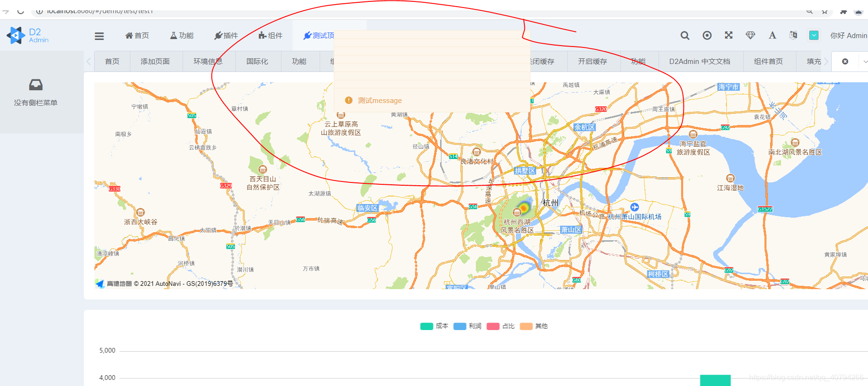Click the D2 Admin logo
868x386 pixels.
pyautogui.click(x=28, y=36)
